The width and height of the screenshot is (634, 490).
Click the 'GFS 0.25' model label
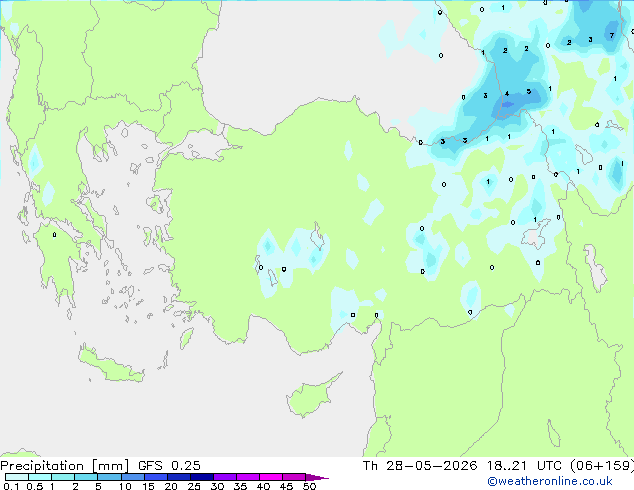tap(169, 466)
